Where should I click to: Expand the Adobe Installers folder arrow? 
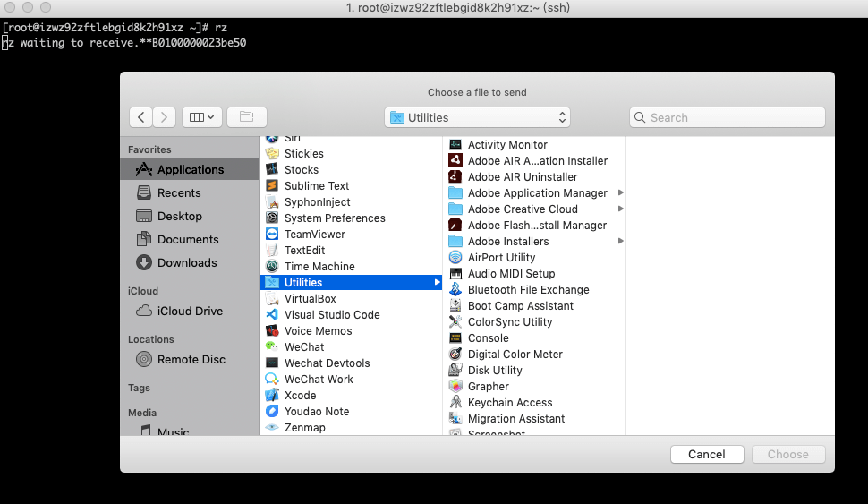[620, 241]
